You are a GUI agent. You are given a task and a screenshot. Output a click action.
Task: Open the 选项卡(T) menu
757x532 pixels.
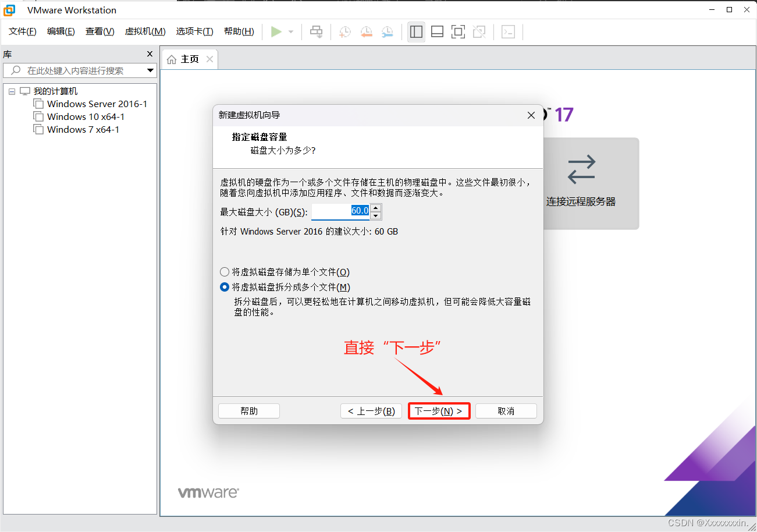coord(195,31)
